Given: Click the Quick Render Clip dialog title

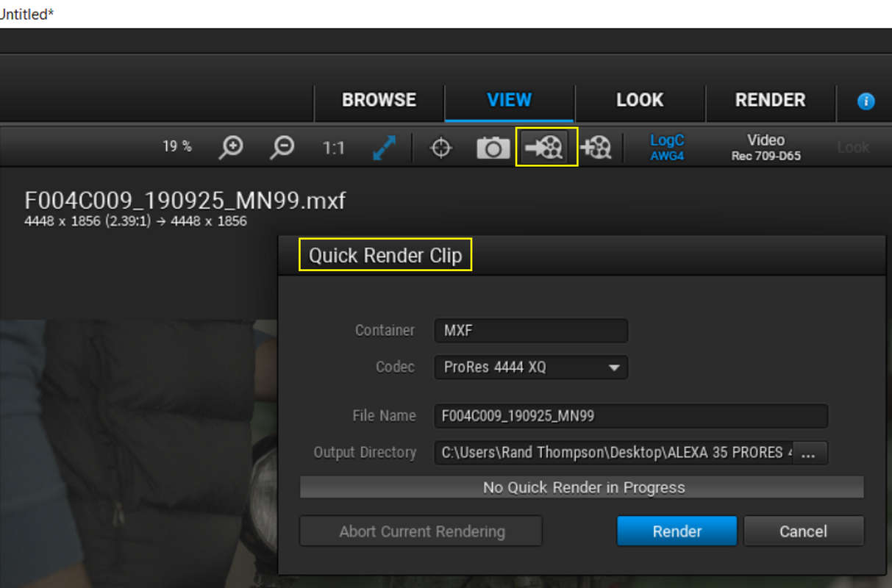Looking at the screenshot, I should pyautogui.click(x=385, y=256).
